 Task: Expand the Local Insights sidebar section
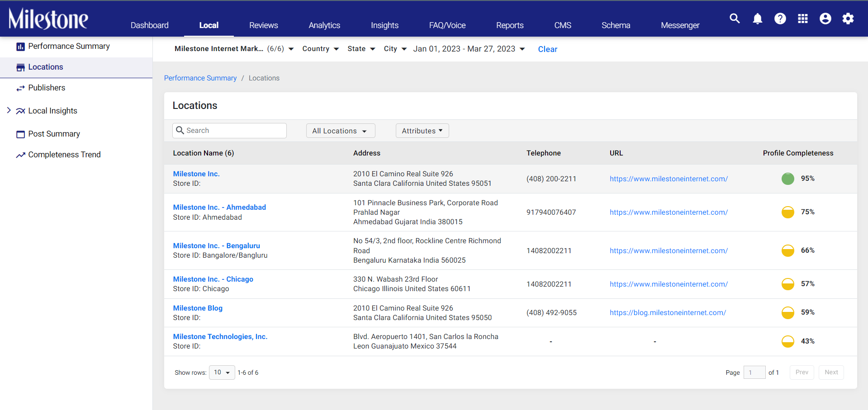(9, 110)
